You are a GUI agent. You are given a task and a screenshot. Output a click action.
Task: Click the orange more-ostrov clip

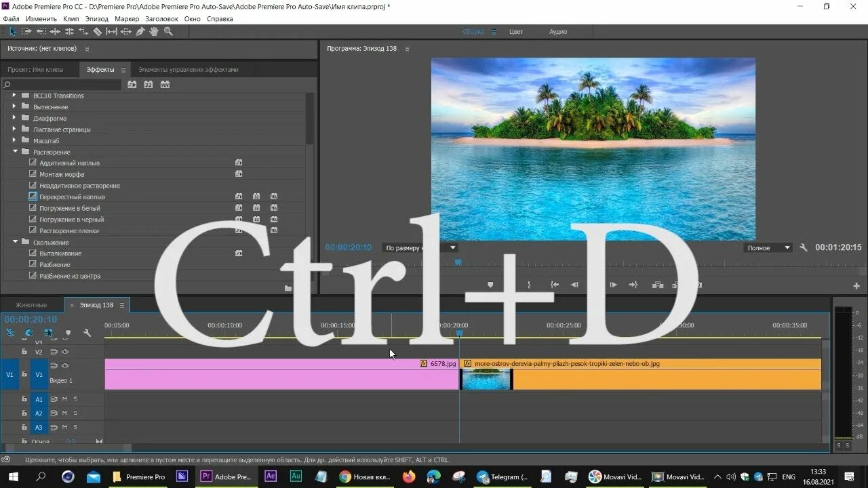[x=641, y=374]
